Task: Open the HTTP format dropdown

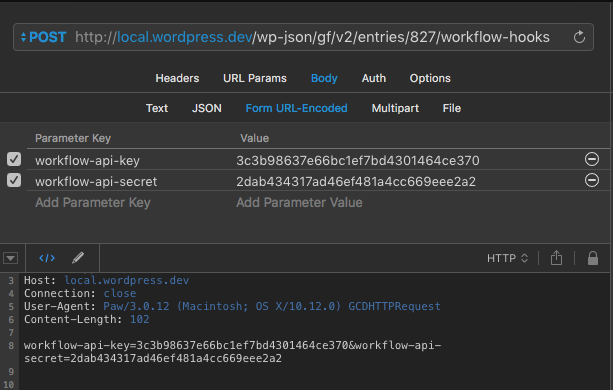Action: [507, 258]
